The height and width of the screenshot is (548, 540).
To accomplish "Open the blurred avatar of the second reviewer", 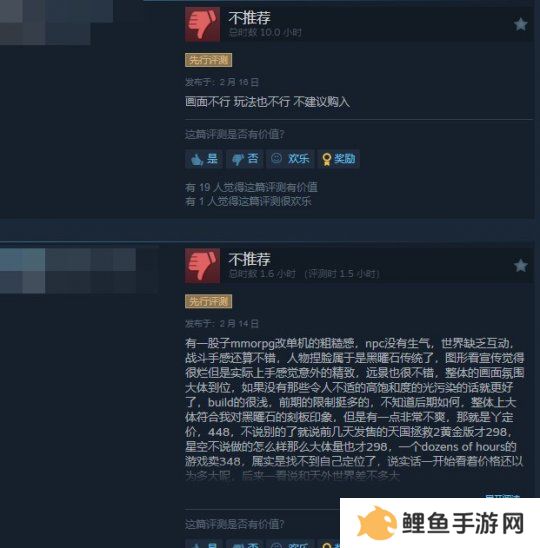I will (68, 271).
